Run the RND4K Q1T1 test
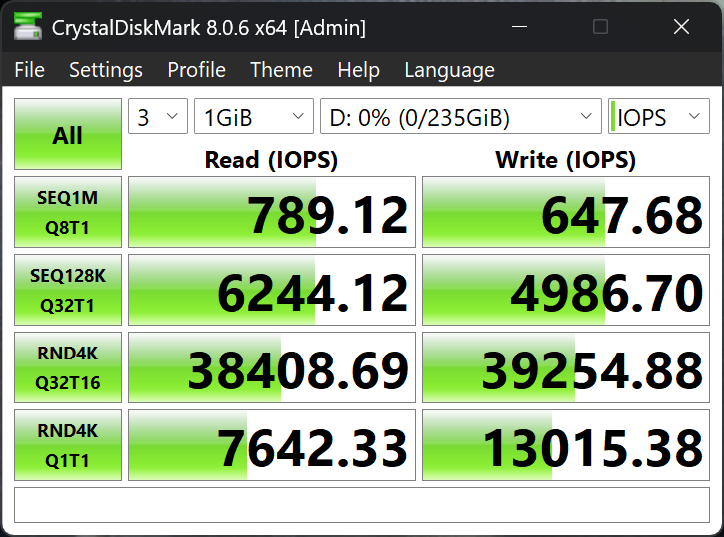The height and width of the screenshot is (537, 724). (68, 445)
